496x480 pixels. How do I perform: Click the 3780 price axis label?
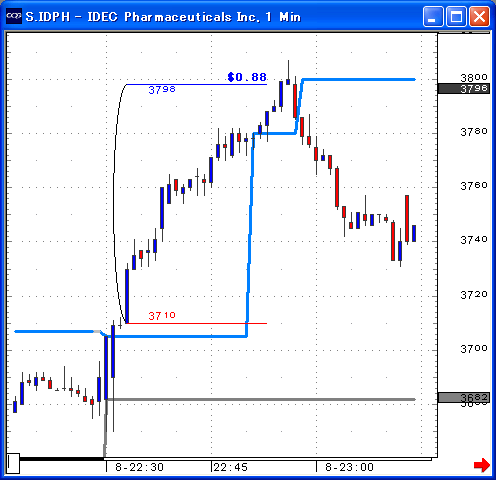pyautogui.click(x=474, y=132)
